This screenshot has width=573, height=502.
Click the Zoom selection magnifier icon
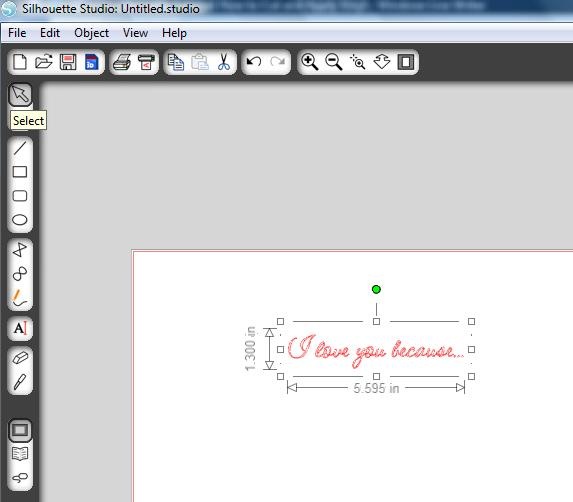[x=357, y=62]
